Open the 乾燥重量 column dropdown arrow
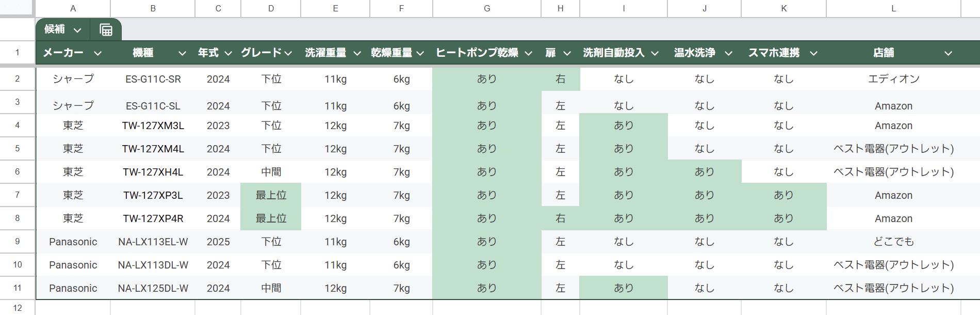Viewport: 980px width, 315px height. pos(420,53)
